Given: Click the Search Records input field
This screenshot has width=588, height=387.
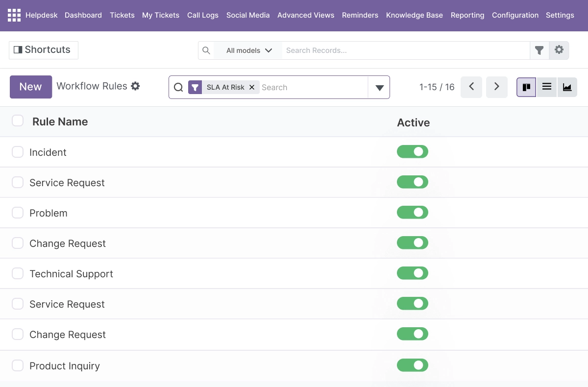Looking at the screenshot, I should pos(406,50).
